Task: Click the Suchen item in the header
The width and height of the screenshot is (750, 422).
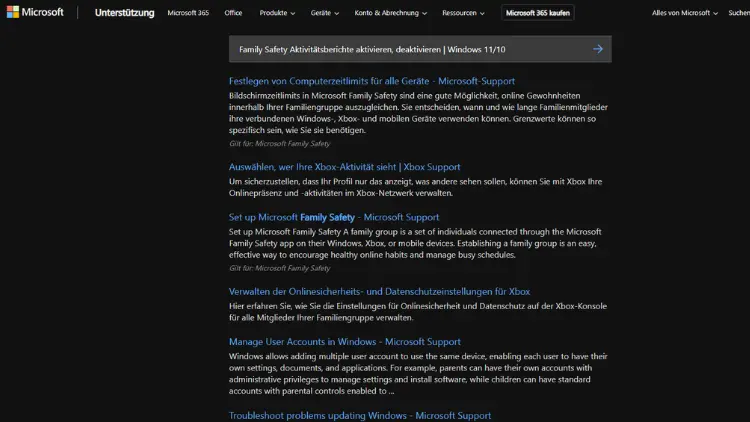Action: 739,13
